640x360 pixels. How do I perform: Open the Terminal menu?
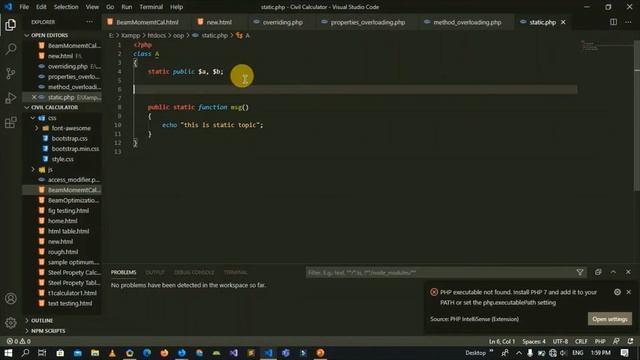(x=151, y=7)
